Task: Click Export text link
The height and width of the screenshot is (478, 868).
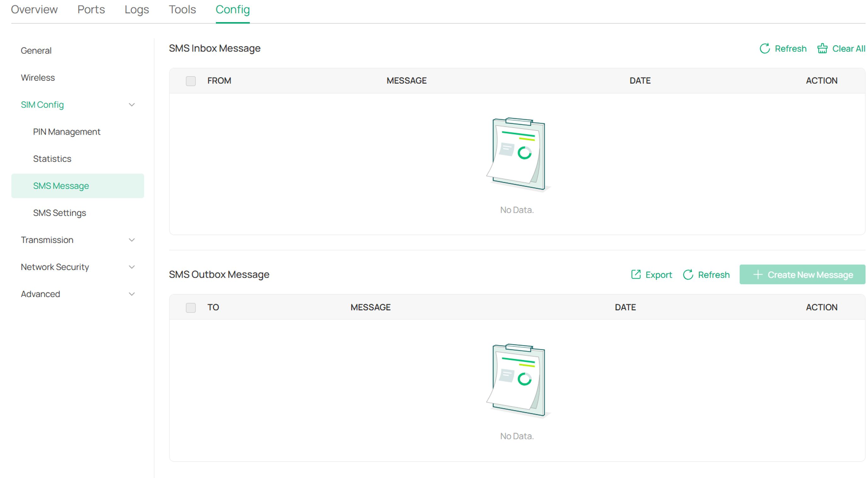Action: (x=658, y=275)
